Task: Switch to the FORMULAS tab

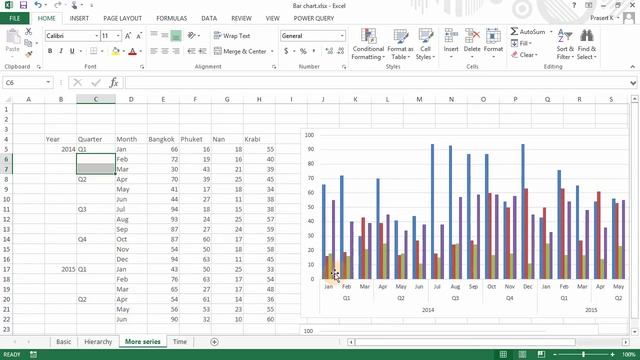Action: (171, 18)
